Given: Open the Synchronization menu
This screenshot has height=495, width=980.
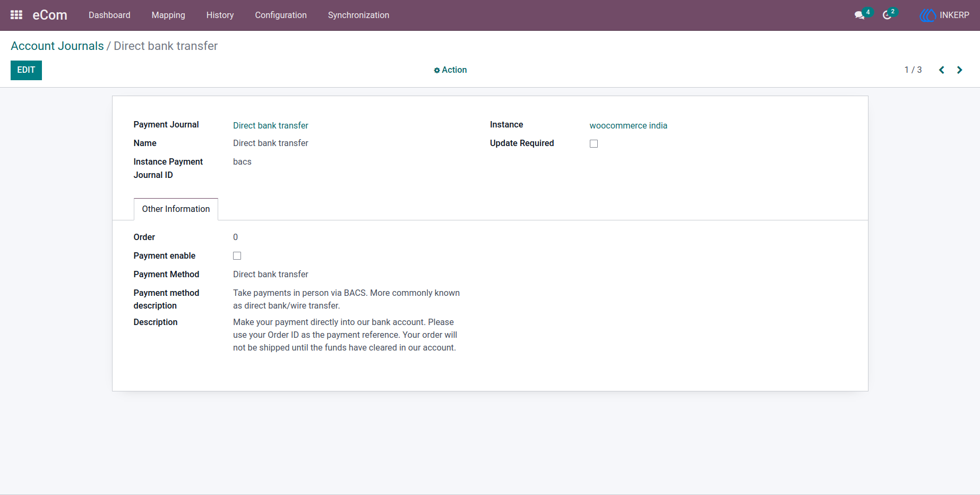Looking at the screenshot, I should [358, 15].
